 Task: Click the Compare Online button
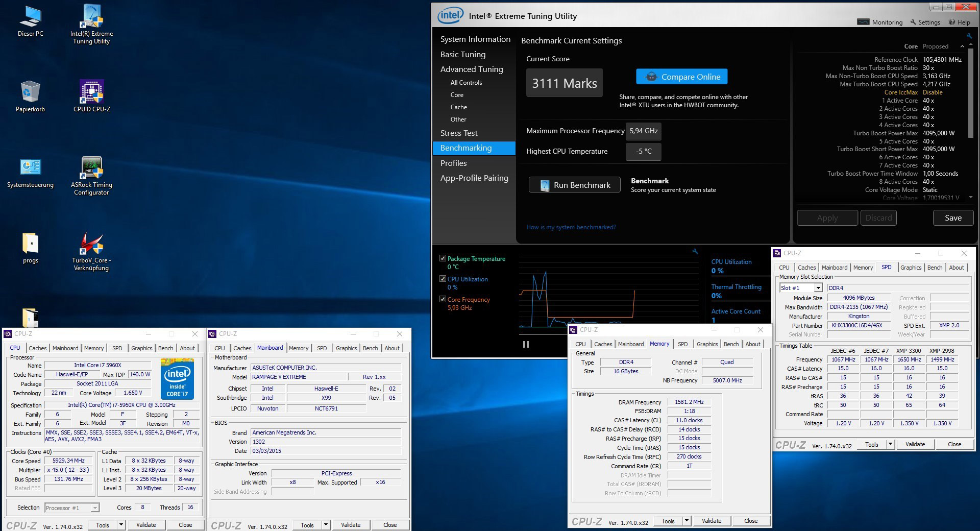(x=681, y=77)
